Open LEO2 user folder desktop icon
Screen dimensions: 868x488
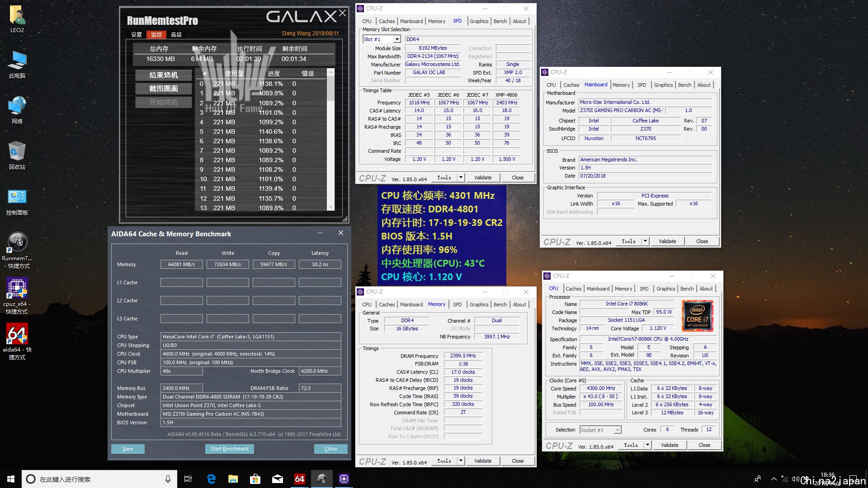coord(17,19)
